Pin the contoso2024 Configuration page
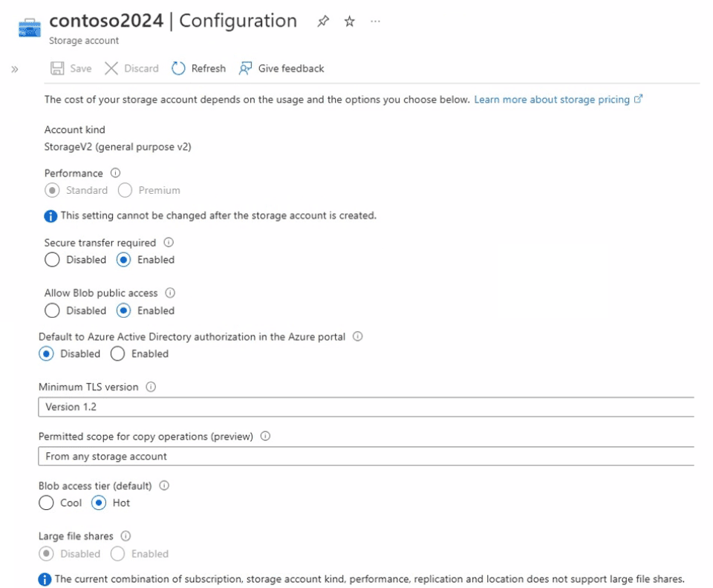This screenshot has height=588, width=713. (x=323, y=22)
